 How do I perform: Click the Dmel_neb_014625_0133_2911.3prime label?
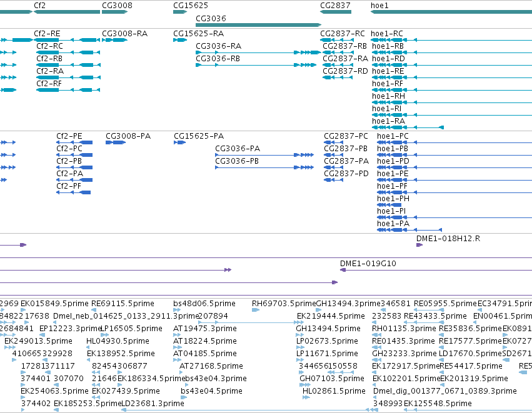click(126, 316)
